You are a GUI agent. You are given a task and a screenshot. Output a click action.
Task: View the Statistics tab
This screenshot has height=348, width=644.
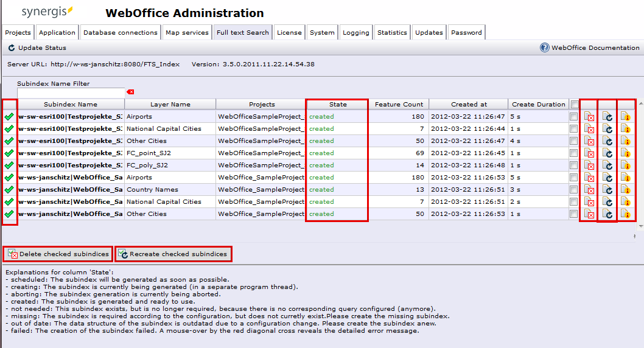(392, 32)
